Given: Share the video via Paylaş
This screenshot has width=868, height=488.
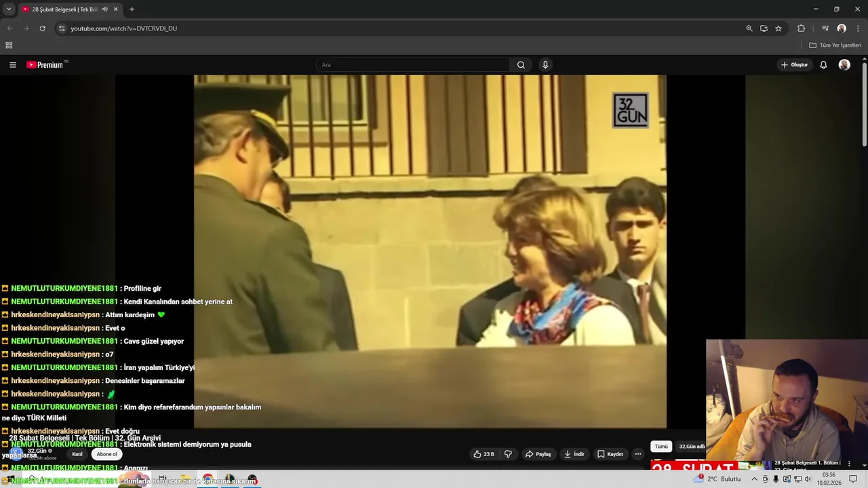Looking at the screenshot, I should pos(538,454).
